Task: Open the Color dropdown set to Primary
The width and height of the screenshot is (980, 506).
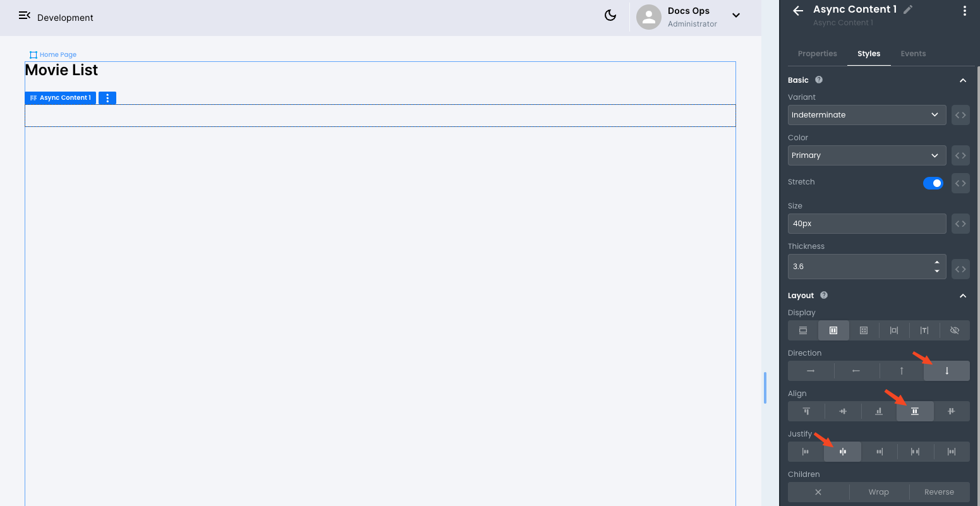Action: click(x=866, y=155)
